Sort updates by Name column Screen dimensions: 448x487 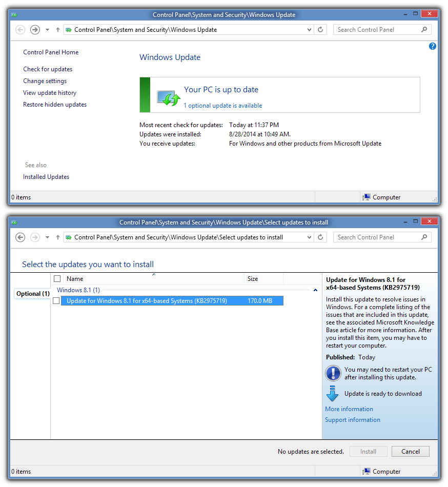154,278
